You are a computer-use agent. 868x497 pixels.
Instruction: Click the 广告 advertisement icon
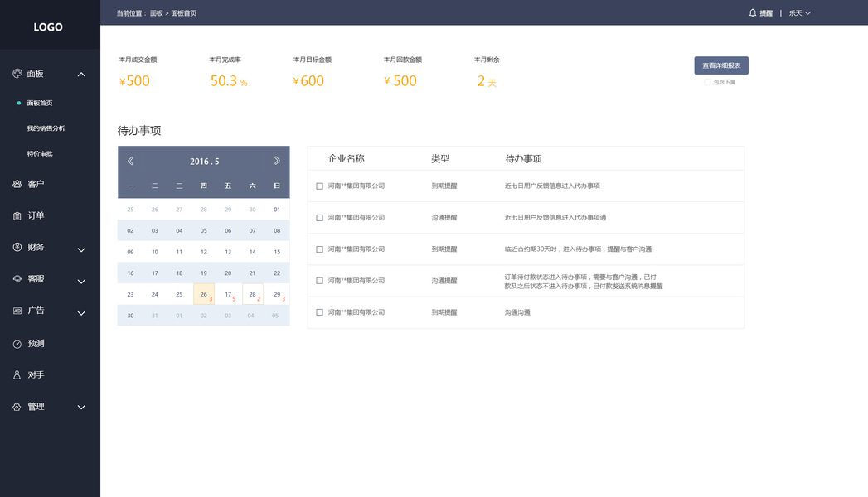pos(17,311)
